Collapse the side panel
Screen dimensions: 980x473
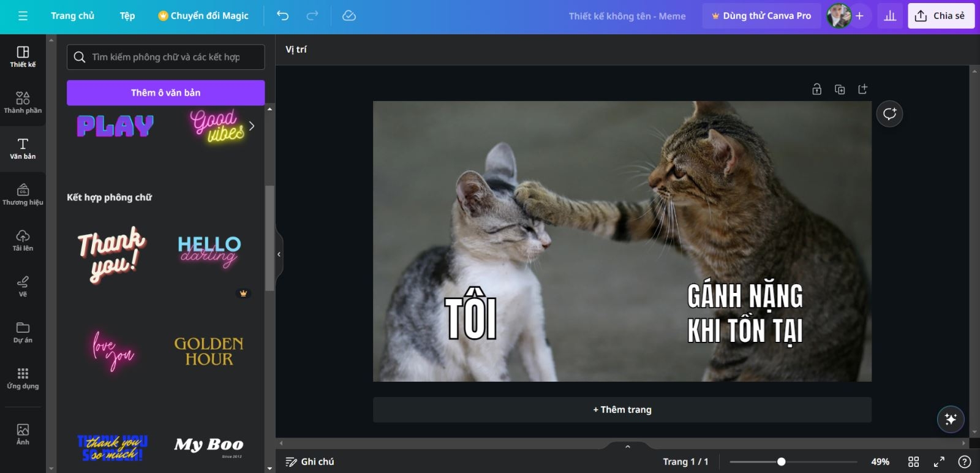[279, 254]
